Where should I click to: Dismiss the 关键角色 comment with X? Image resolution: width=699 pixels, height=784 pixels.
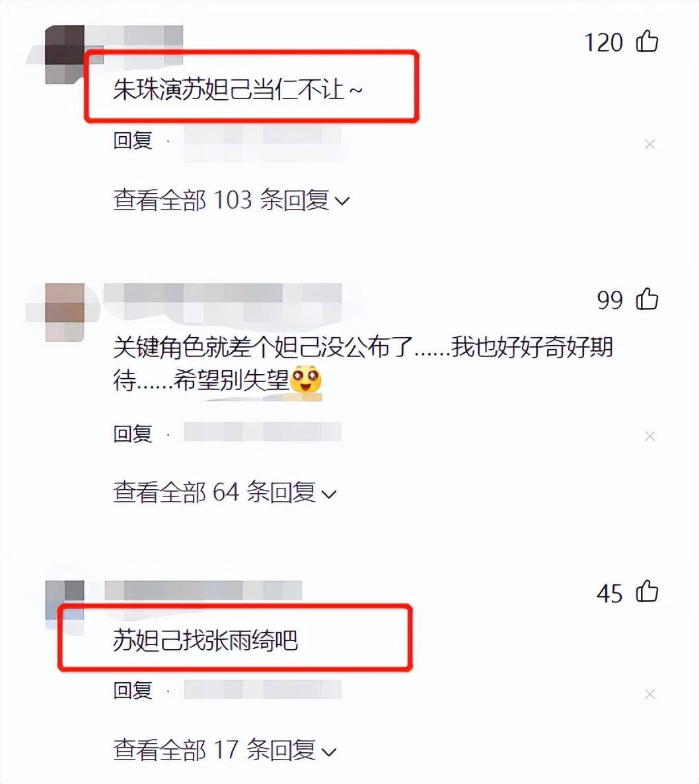(x=649, y=436)
